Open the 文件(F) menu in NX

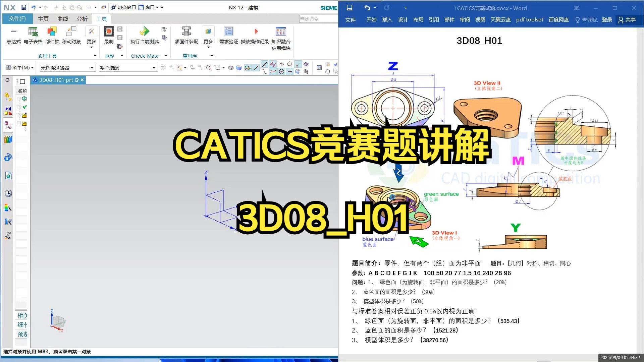click(17, 19)
